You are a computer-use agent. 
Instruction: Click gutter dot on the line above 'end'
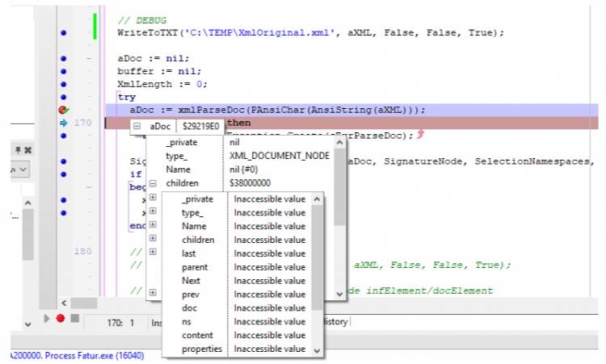63,213
